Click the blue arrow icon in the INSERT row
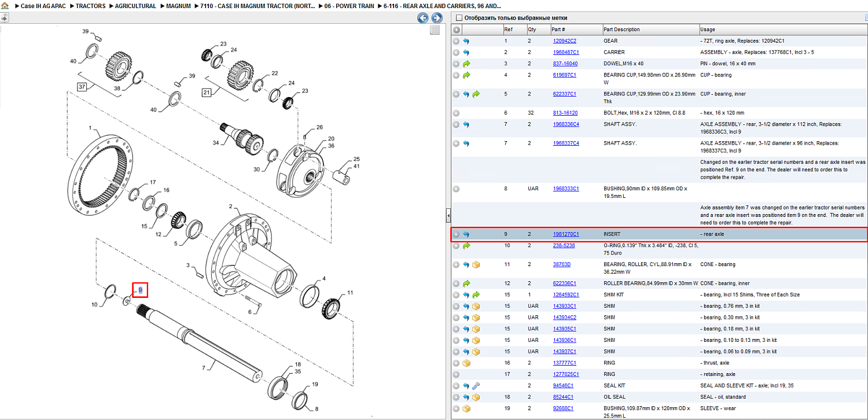This screenshot has width=868, height=420. tap(466, 234)
